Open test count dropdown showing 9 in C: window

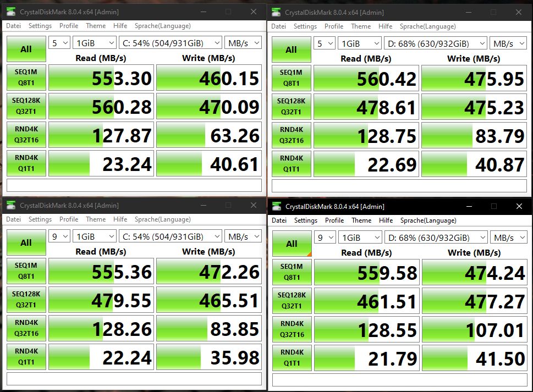(x=59, y=236)
